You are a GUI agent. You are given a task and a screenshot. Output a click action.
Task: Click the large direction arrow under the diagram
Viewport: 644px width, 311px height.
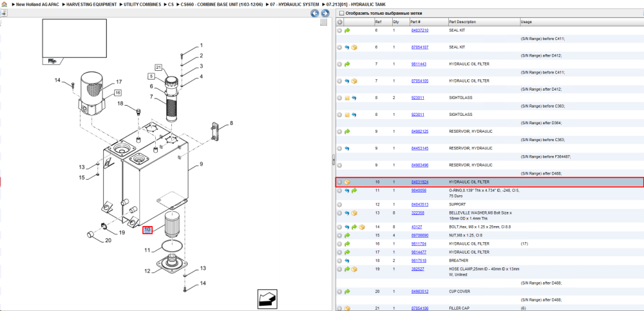coord(268,298)
